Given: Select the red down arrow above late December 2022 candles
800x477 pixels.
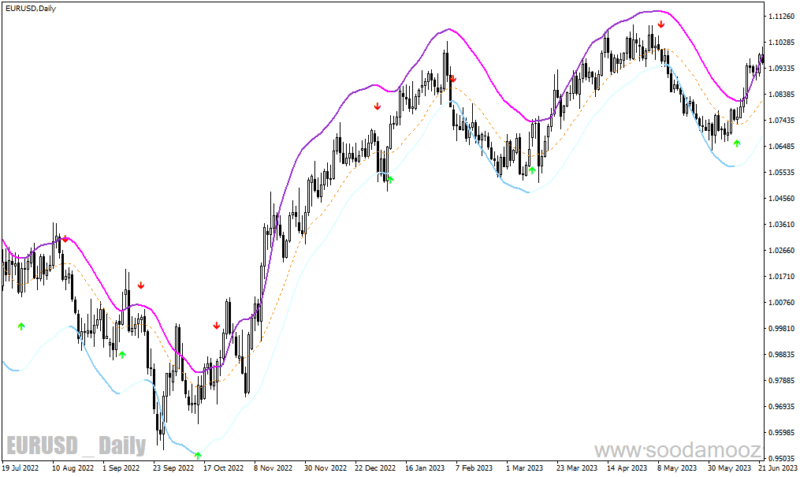Looking at the screenshot, I should pyautogui.click(x=377, y=106).
